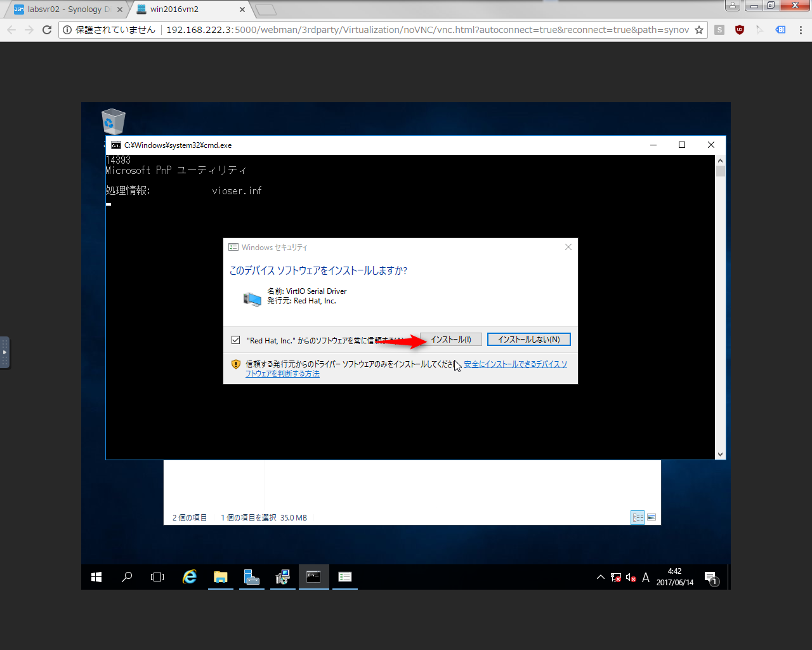Click the S extension icon in toolbar
The width and height of the screenshot is (812, 650).
(x=719, y=30)
